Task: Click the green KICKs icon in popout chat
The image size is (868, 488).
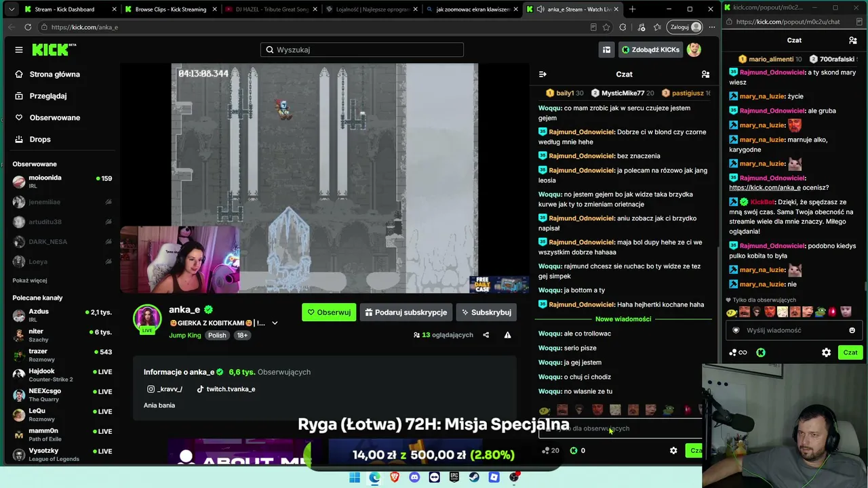Action: click(761, 352)
